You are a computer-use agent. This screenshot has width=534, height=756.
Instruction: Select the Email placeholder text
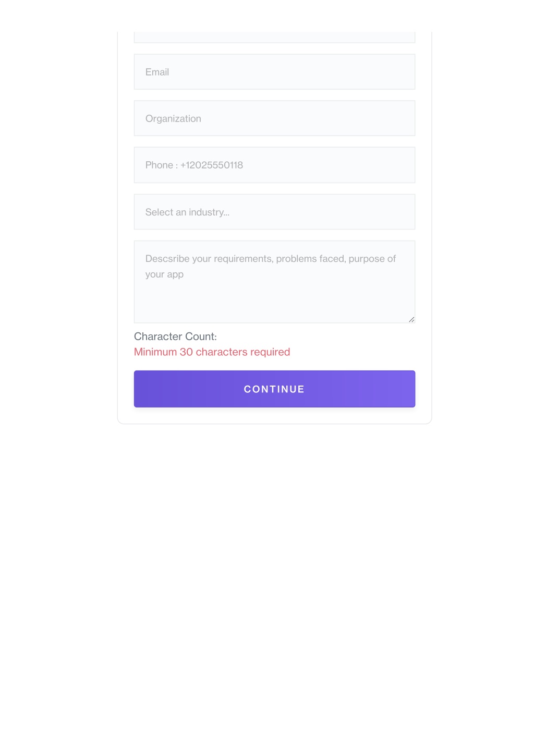coord(157,72)
